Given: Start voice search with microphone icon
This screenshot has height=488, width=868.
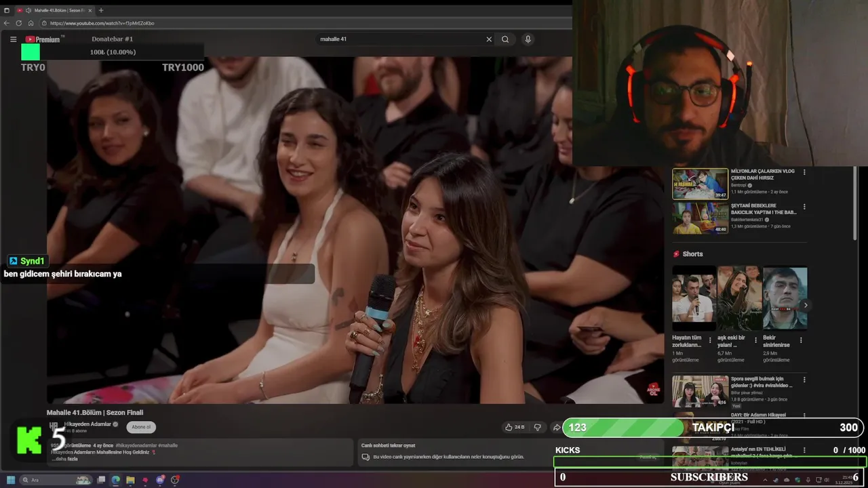Looking at the screenshot, I should pyautogui.click(x=528, y=39).
